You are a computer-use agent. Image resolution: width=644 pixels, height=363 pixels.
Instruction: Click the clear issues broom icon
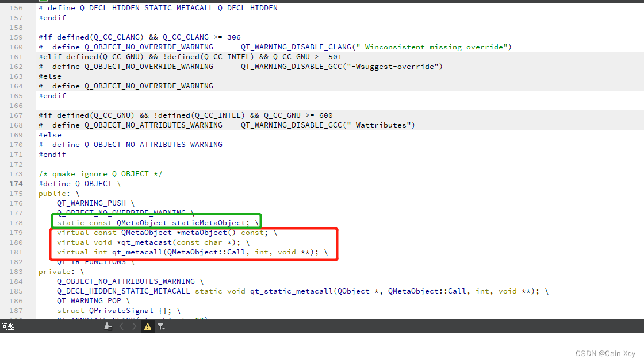[108, 326]
